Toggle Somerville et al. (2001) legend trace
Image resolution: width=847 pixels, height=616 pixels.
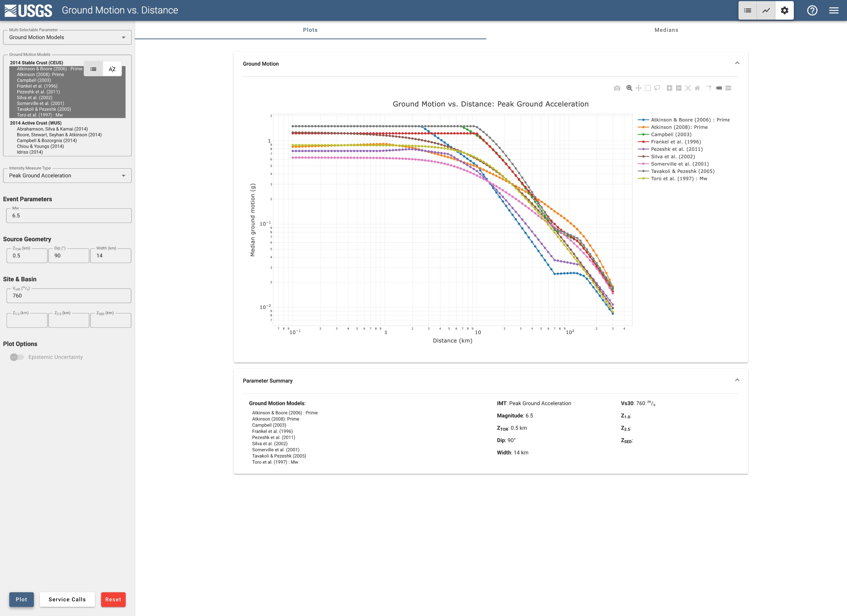point(673,164)
